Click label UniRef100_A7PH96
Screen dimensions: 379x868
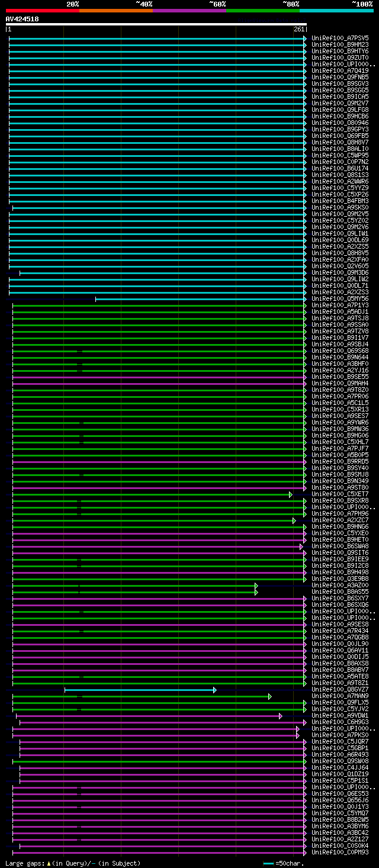(340, 513)
